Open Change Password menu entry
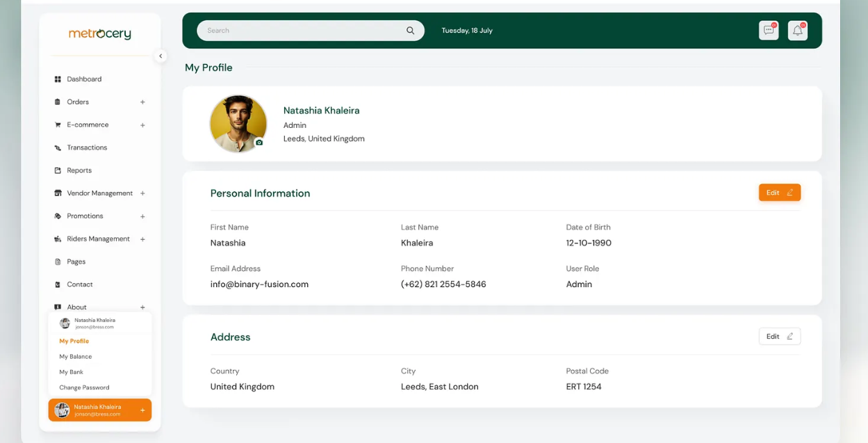 coord(84,387)
